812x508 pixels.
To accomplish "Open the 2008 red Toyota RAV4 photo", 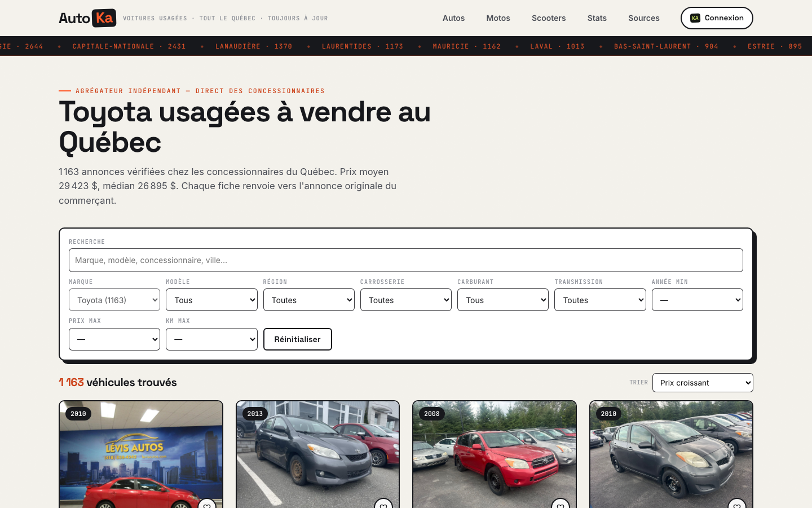I will coord(495,454).
